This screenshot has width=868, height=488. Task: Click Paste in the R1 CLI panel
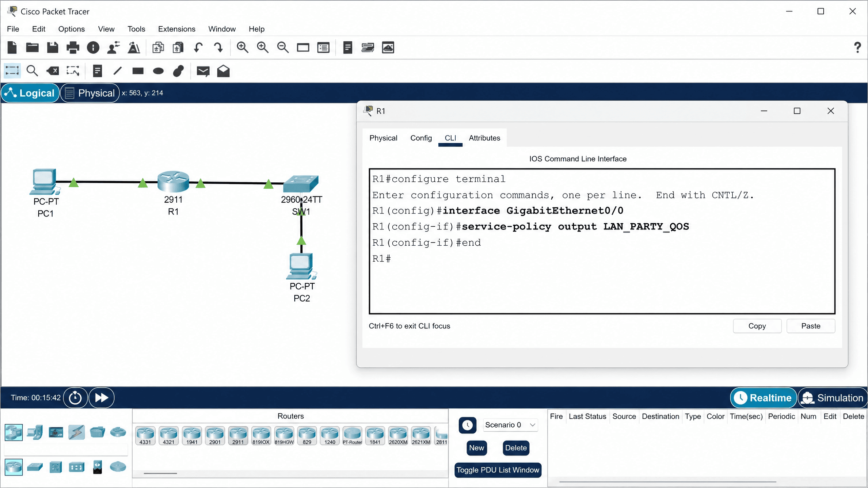point(811,326)
